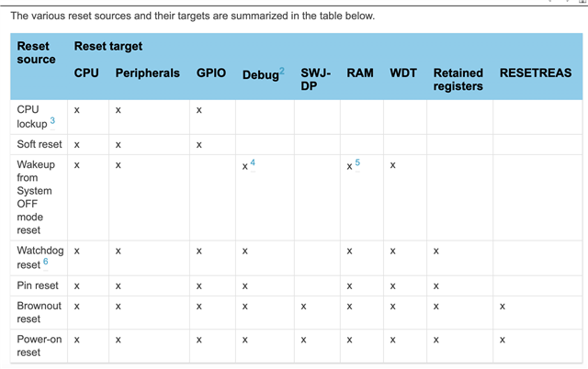
Task: Click the Retained registers header
Action: (458, 80)
